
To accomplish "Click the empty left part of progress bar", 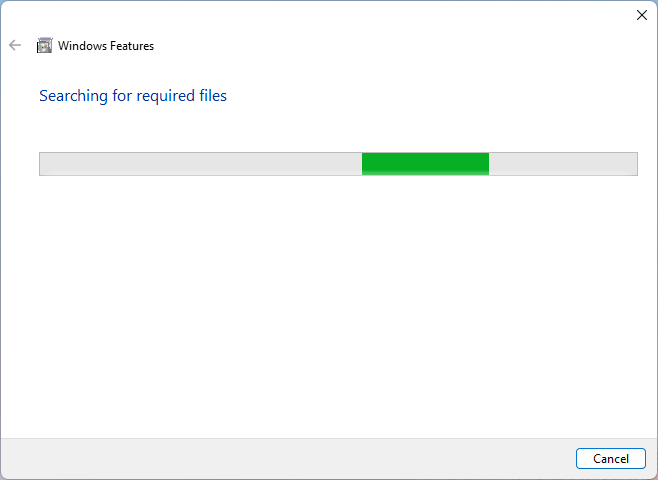I will point(200,164).
